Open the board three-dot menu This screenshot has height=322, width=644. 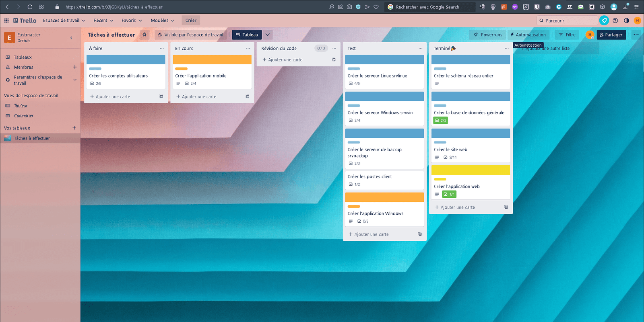coord(636,35)
